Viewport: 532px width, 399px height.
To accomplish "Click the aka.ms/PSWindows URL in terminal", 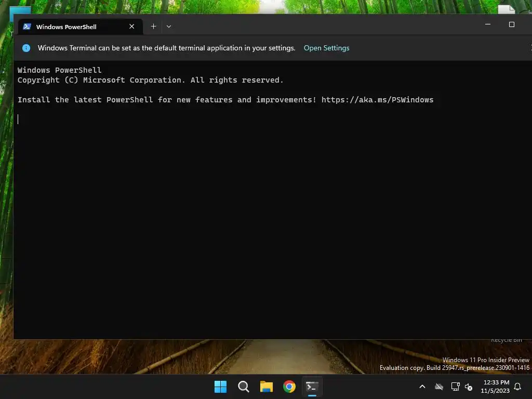I will pos(377,100).
